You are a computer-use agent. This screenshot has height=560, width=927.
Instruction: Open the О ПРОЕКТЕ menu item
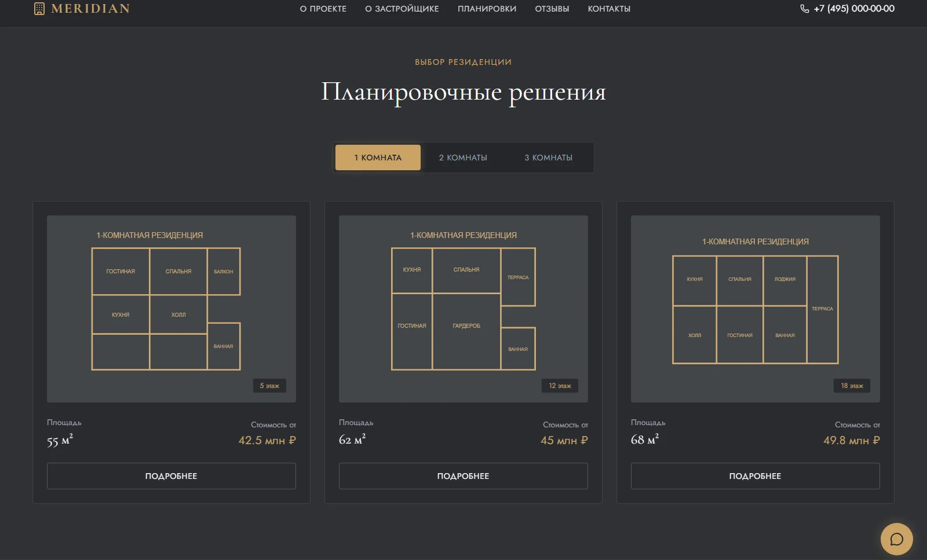coord(323,9)
